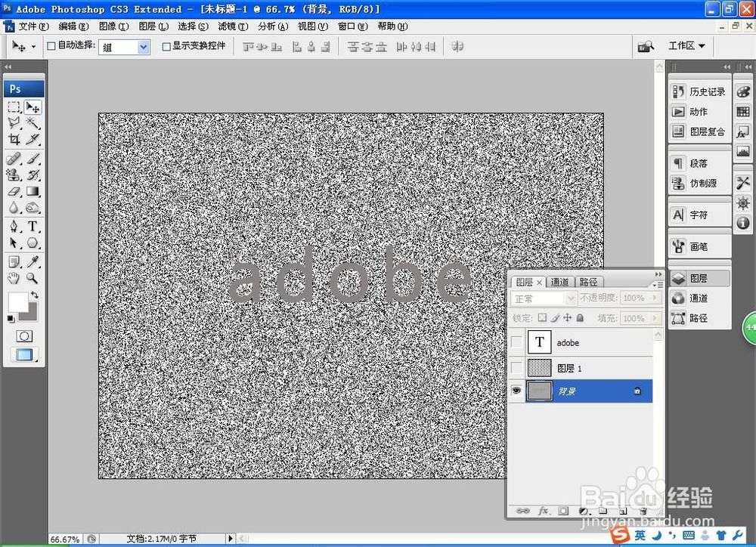Click the Quick Mask mode button

tap(24, 336)
